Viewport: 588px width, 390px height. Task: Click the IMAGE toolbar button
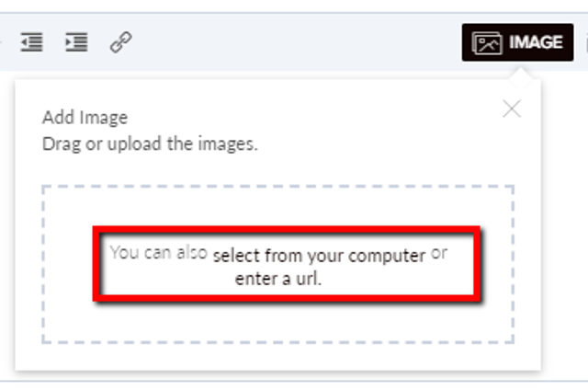point(517,42)
